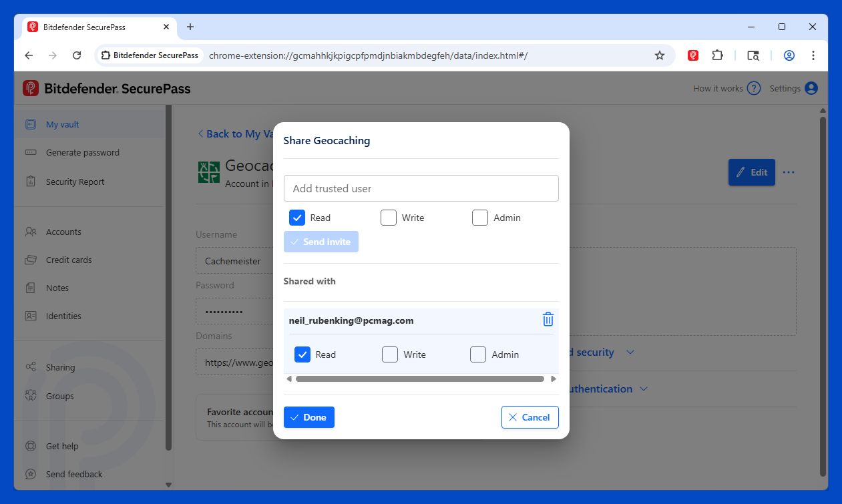Click the Bitdefender SecurePass logo in header
Viewport: 842px width, 504px height.
pyautogui.click(x=107, y=88)
